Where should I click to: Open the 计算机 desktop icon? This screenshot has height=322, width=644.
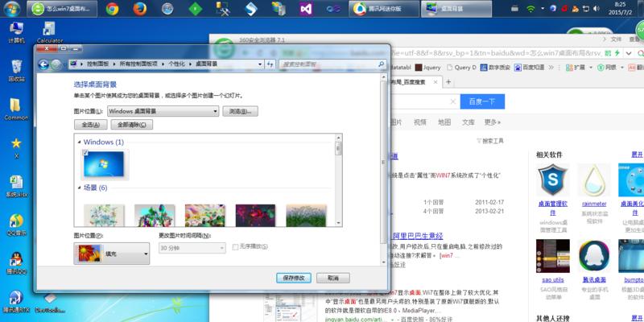click(16, 33)
